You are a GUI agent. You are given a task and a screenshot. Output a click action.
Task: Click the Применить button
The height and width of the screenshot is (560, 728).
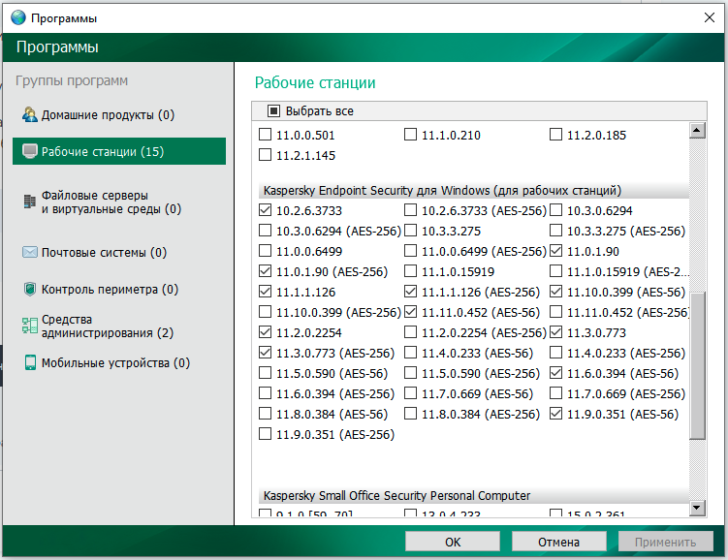coord(665,542)
